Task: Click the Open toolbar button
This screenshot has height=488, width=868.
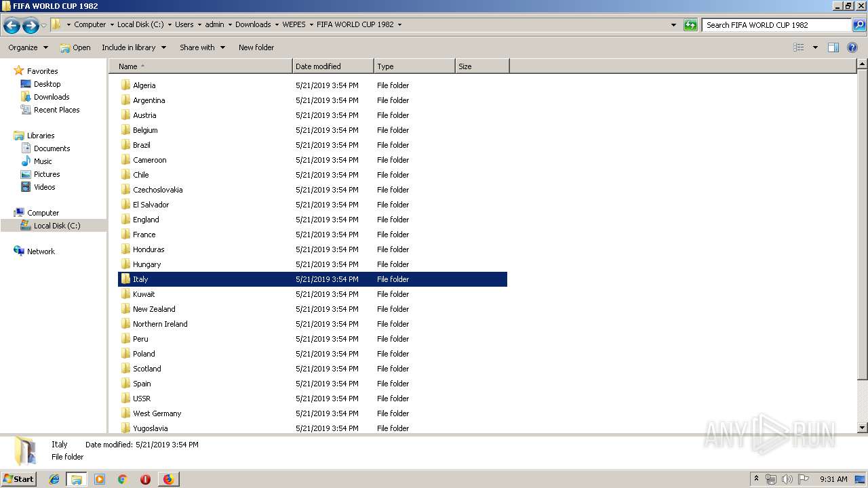Action: tap(75, 47)
